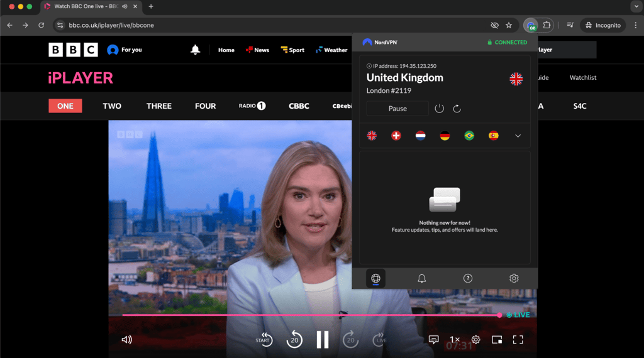Click the iPLAYER logo
The image size is (644, 358).
click(80, 78)
